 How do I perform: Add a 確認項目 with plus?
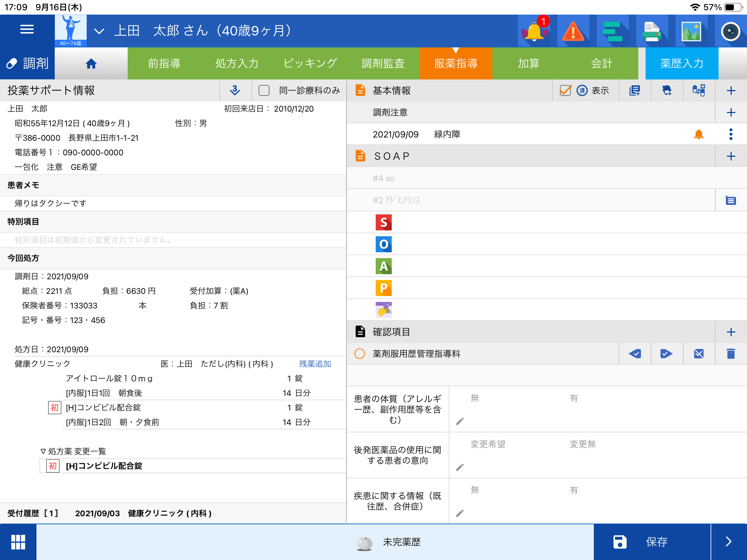(x=731, y=332)
